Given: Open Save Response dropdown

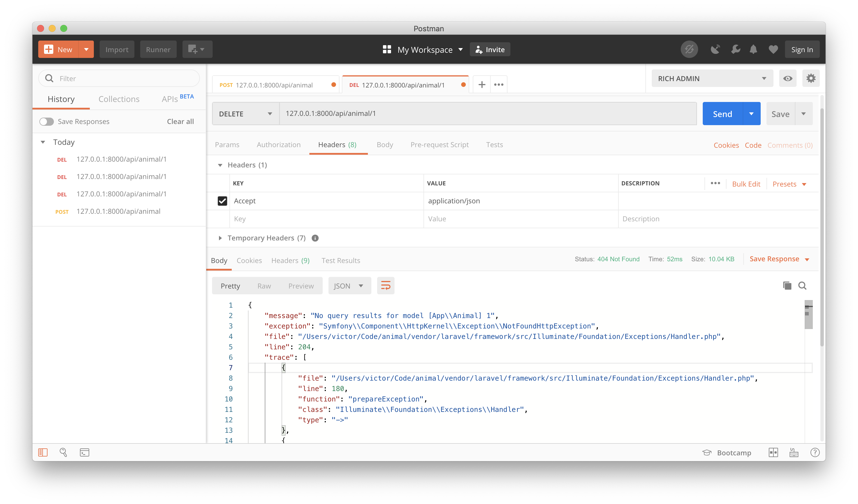Looking at the screenshot, I should point(779,259).
